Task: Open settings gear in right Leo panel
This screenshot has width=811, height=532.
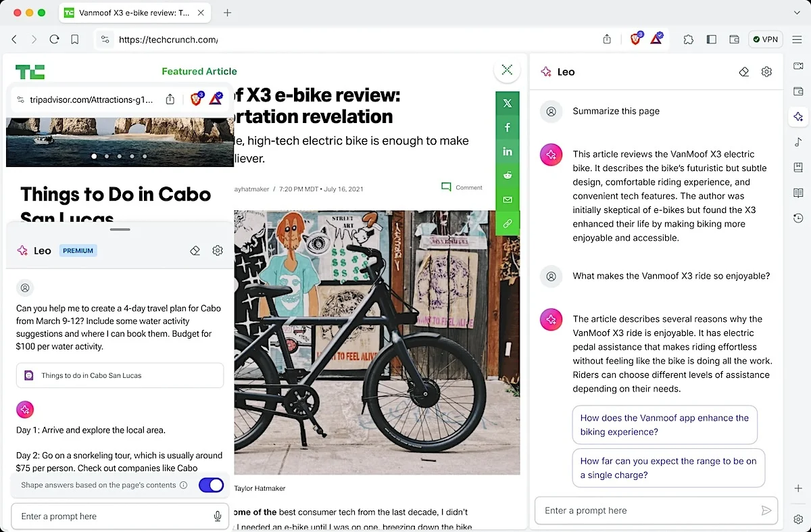Action: click(766, 72)
